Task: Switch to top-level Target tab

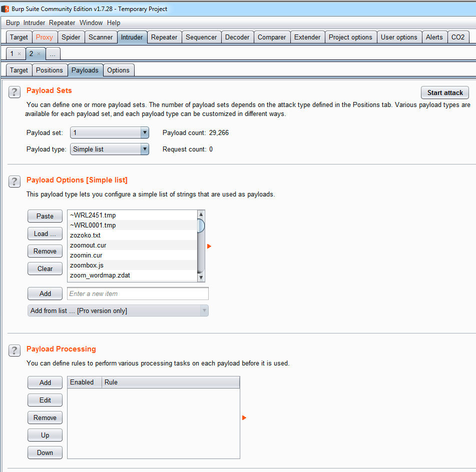Action: tap(19, 37)
